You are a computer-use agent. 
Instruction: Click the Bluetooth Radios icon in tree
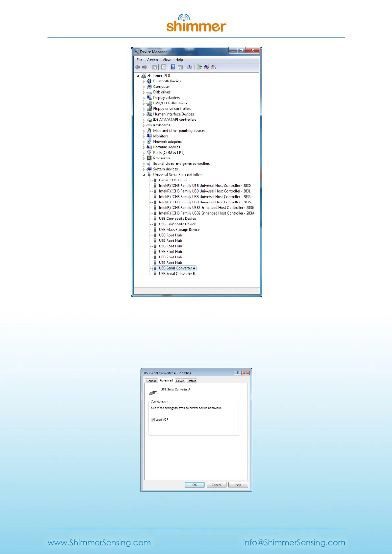click(149, 81)
